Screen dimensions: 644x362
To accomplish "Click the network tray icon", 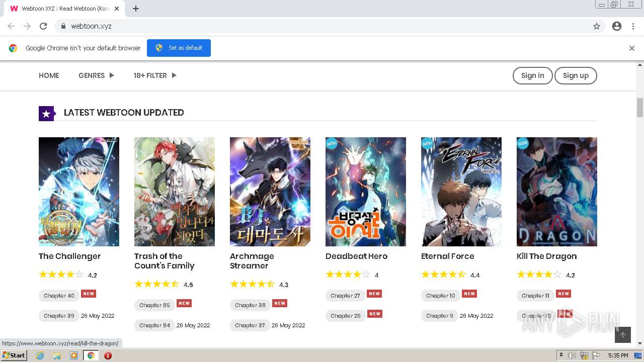I will (584, 355).
